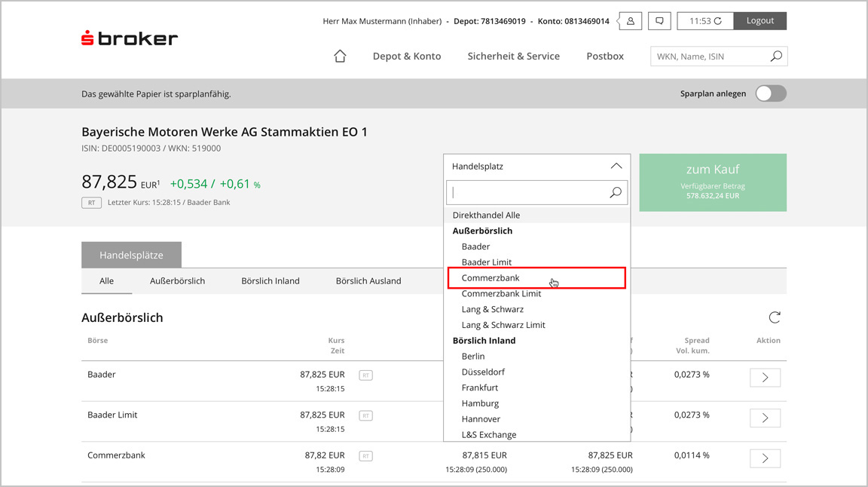The image size is (868, 487).
Task: Click the Handelsplatz filter magnifier icon
Action: click(616, 192)
